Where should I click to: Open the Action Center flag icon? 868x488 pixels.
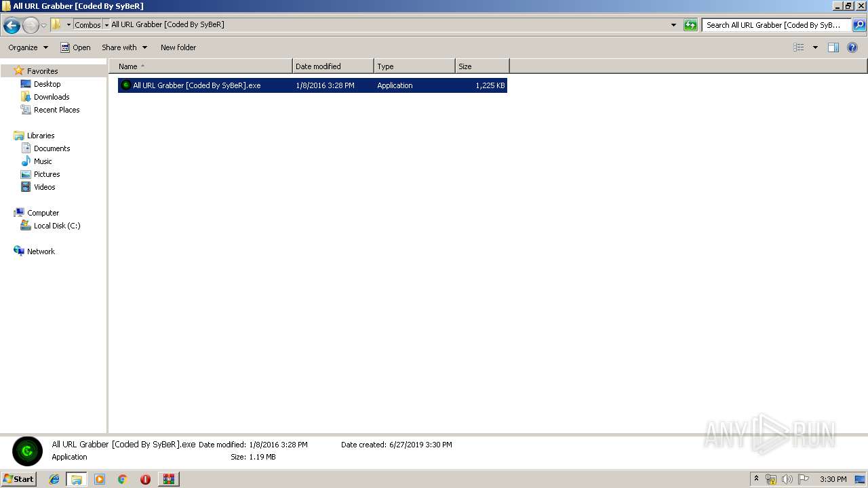point(804,479)
